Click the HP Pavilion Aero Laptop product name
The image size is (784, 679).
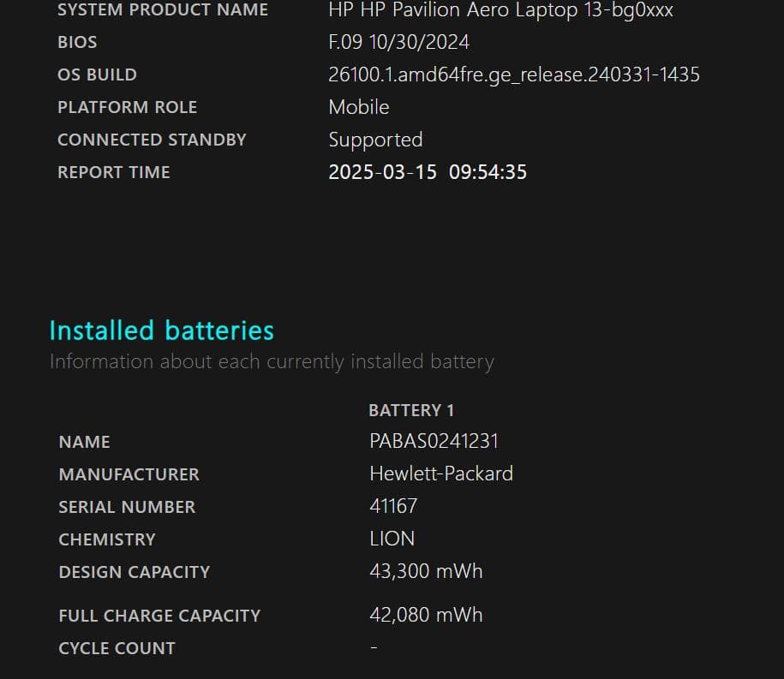coord(500,10)
